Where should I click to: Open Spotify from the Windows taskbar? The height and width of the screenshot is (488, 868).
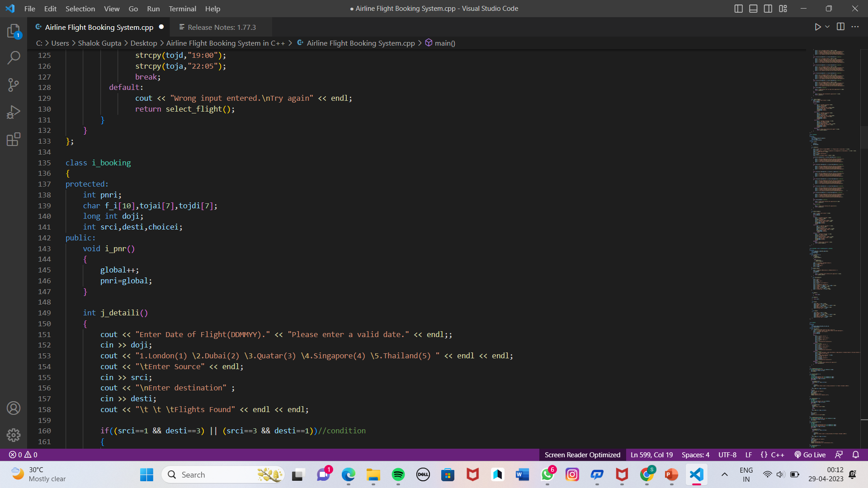[x=398, y=475]
